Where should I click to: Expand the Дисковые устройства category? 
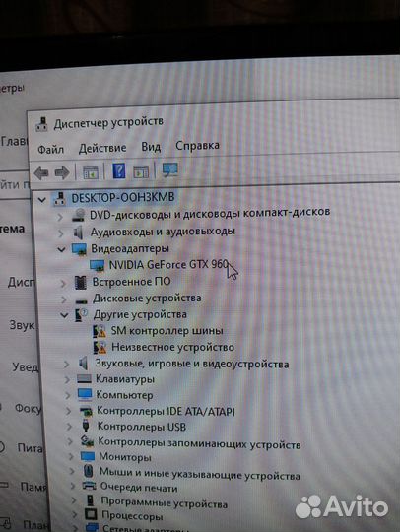coord(64,299)
